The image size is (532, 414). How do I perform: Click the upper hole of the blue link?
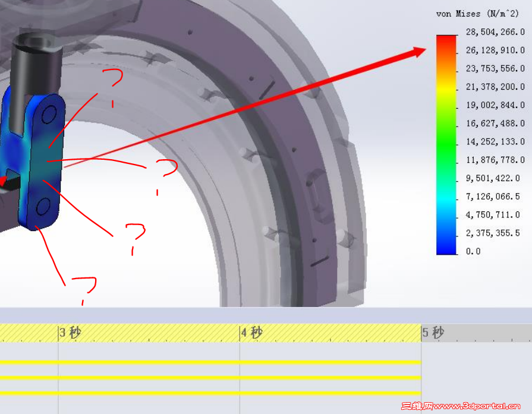click(49, 114)
